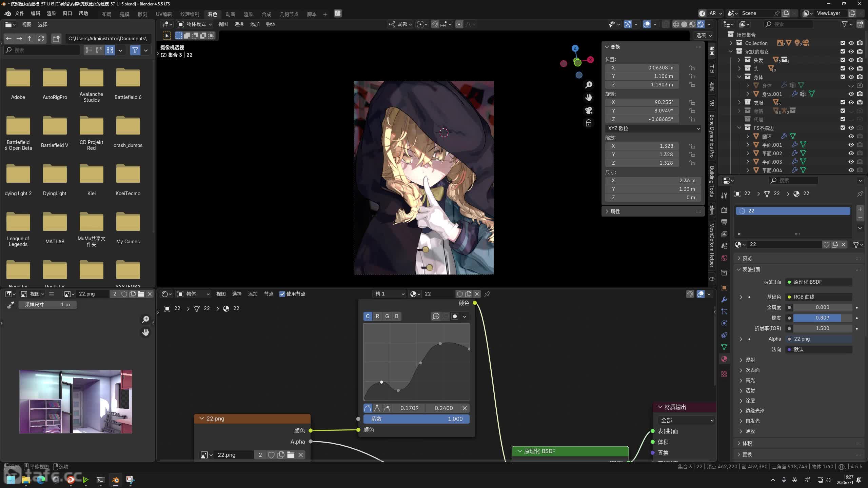Expand the 属性 panel in sidebar

(615, 211)
